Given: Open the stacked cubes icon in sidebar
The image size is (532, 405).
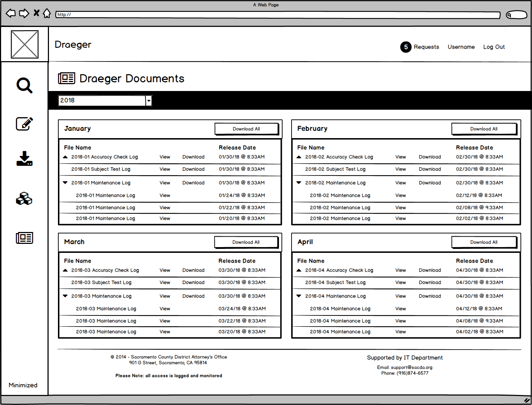Looking at the screenshot, I should click(x=24, y=199).
